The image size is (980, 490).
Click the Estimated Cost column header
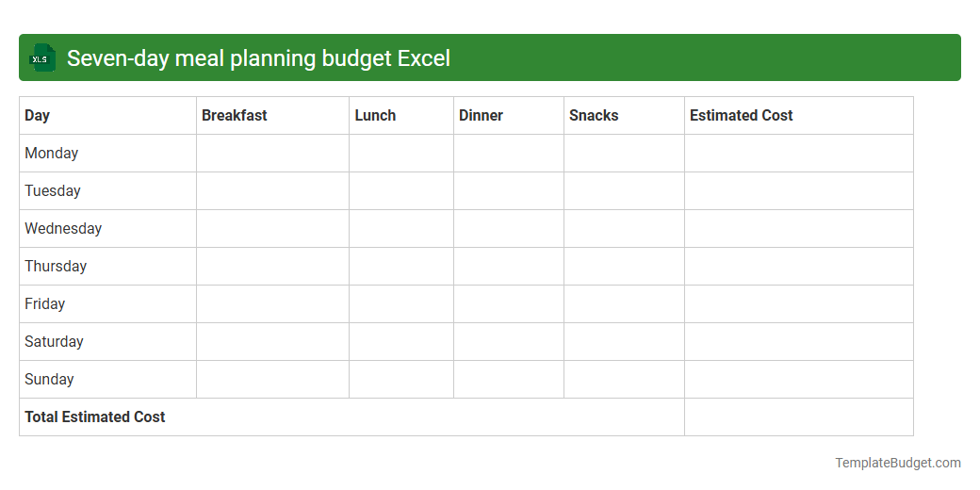click(x=799, y=116)
